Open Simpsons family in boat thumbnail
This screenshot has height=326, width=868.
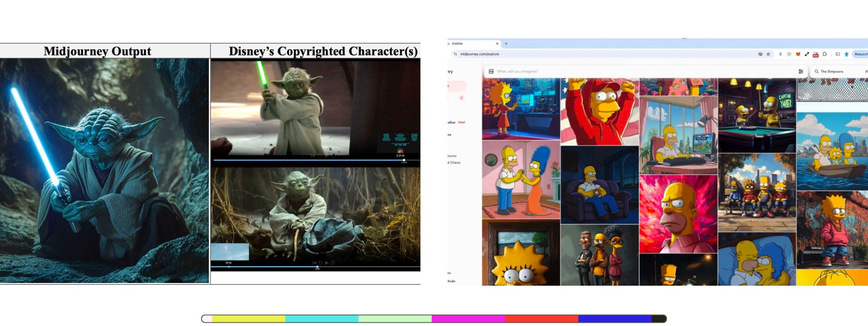(832, 152)
